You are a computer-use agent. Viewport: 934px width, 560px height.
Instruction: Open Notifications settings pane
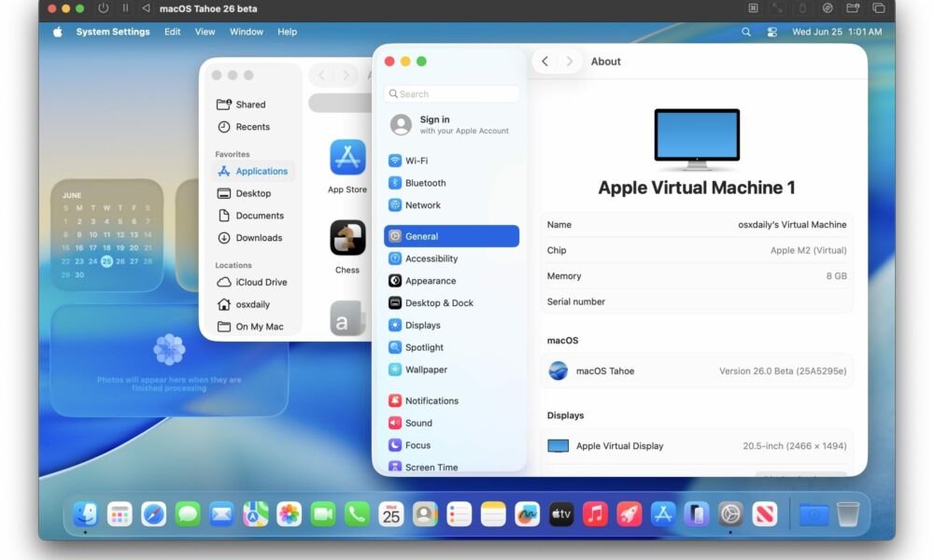tap(451, 401)
